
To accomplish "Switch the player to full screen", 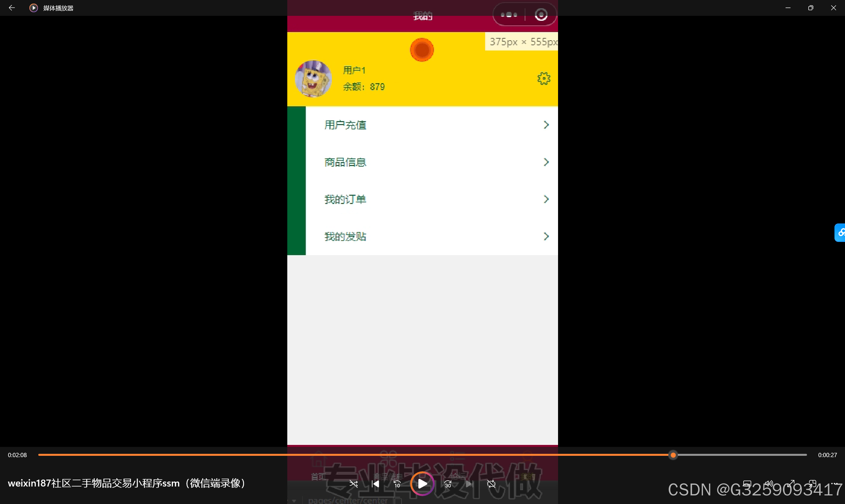I will pos(791,484).
